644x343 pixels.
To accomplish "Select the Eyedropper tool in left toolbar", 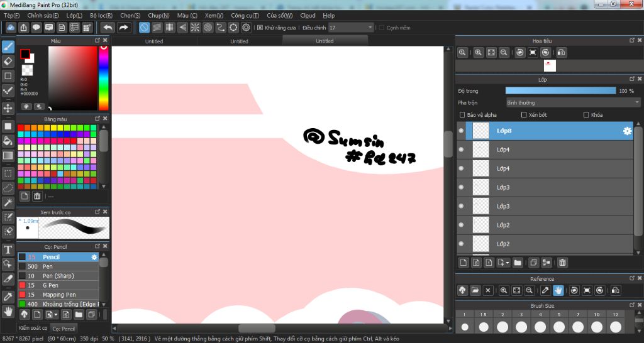I will click(8, 297).
